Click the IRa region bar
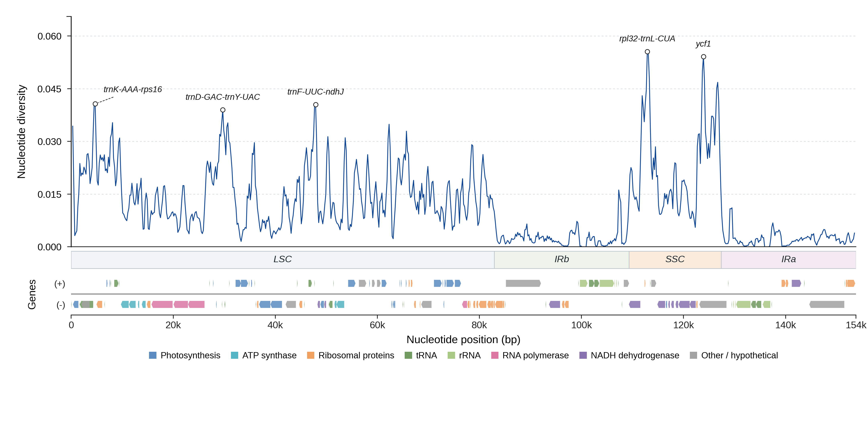The width and height of the screenshot is (868, 422). pos(788,260)
